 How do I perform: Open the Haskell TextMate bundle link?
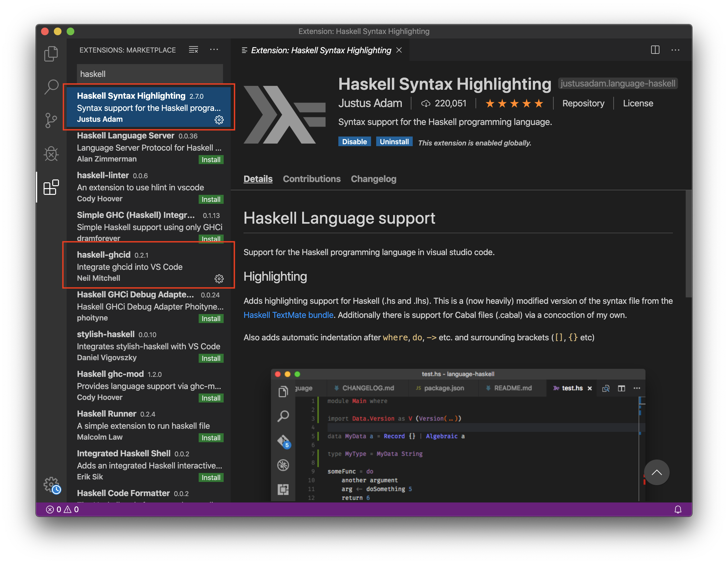288,315
